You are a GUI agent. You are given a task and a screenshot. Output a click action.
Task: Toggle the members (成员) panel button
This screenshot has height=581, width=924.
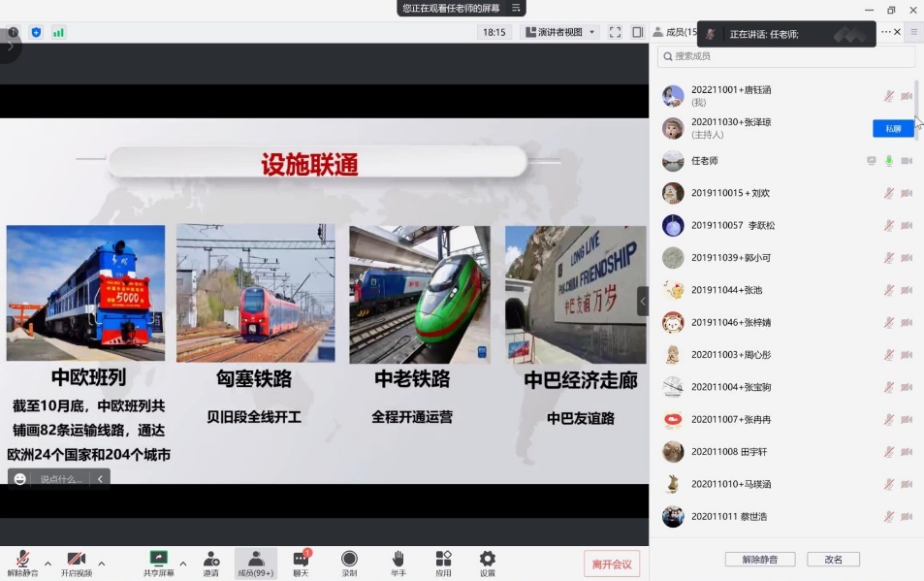click(x=256, y=559)
